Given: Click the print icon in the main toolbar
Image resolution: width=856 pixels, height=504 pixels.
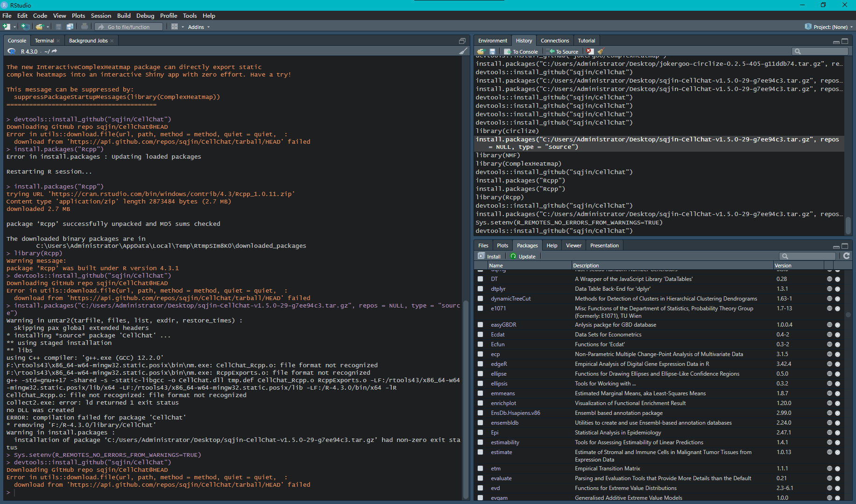Looking at the screenshot, I should click(x=85, y=27).
